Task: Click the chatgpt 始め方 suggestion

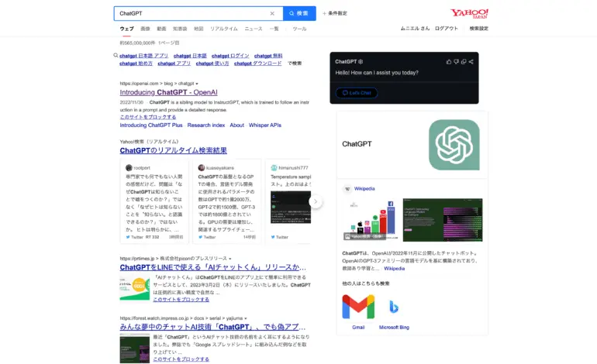Action: [136, 64]
